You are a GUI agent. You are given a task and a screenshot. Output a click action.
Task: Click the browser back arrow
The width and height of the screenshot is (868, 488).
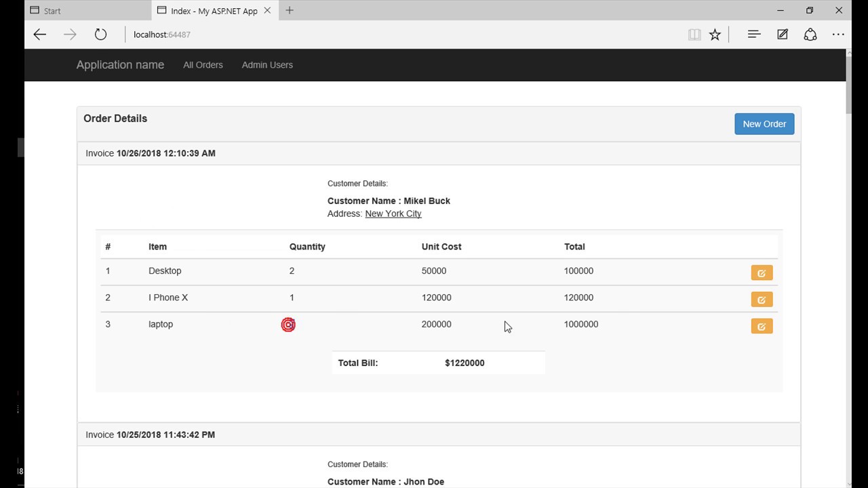tap(39, 35)
